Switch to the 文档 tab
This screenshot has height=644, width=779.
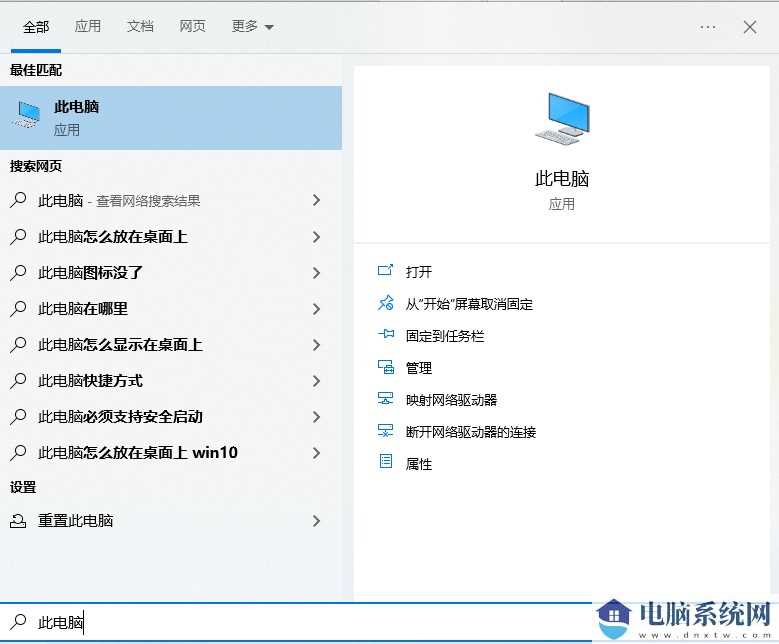[x=140, y=26]
